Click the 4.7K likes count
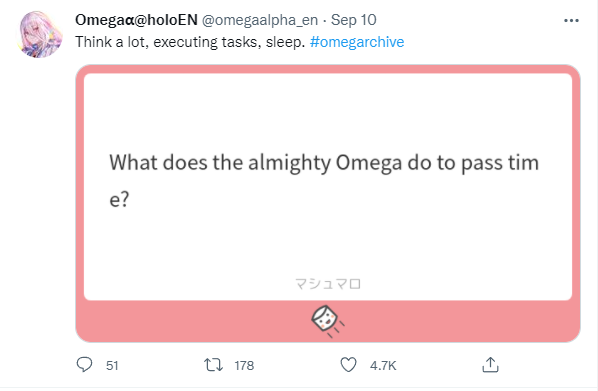Viewport: 598px width, 391px height. [383, 366]
